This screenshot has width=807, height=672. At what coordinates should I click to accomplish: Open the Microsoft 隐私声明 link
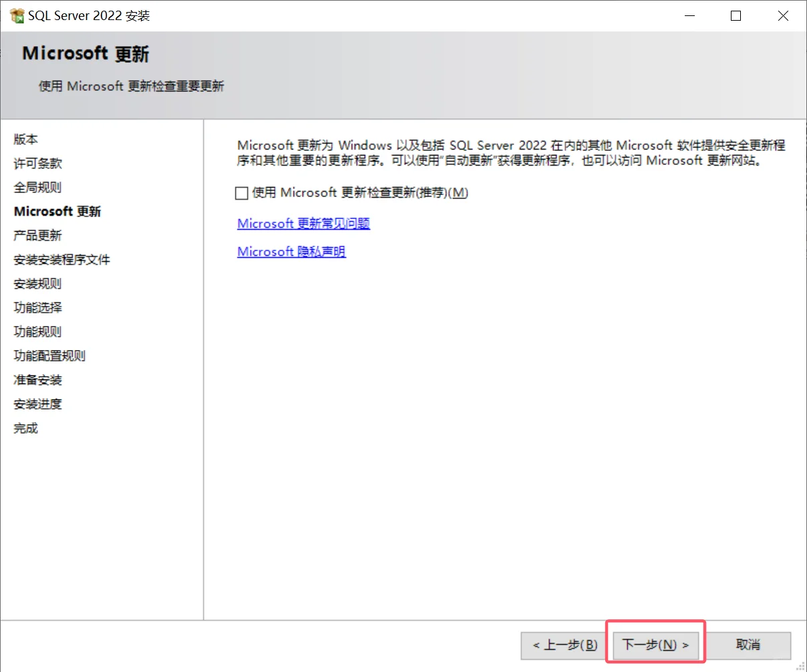pos(291,252)
